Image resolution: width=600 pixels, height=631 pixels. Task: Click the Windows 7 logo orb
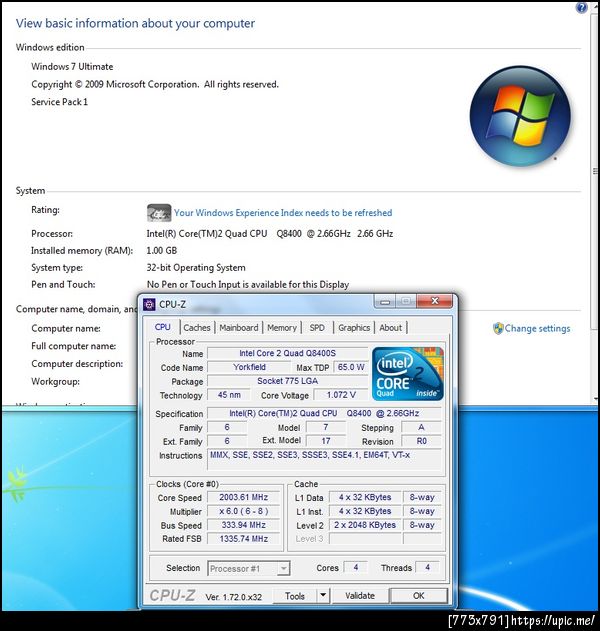point(520,116)
